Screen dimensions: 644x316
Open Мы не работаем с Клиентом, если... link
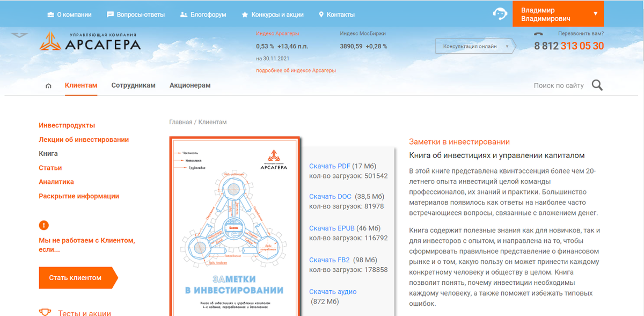click(87, 245)
